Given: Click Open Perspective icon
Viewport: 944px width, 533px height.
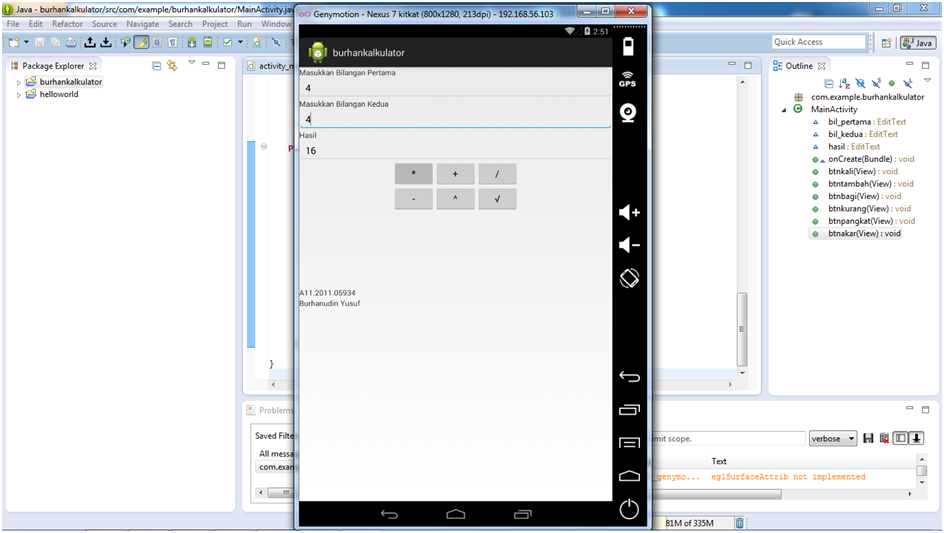Looking at the screenshot, I should (x=886, y=43).
